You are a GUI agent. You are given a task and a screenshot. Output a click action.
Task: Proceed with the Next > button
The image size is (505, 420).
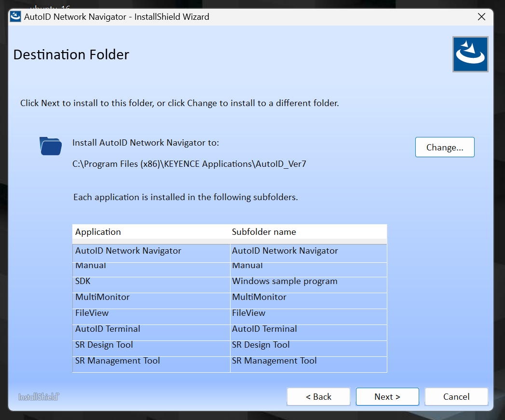click(x=387, y=396)
